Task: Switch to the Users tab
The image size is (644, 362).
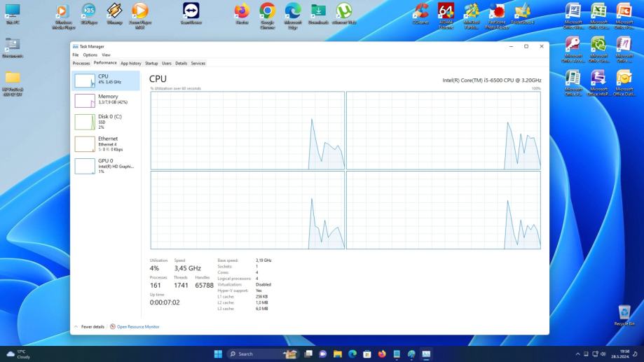Action: [x=166, y=63]
